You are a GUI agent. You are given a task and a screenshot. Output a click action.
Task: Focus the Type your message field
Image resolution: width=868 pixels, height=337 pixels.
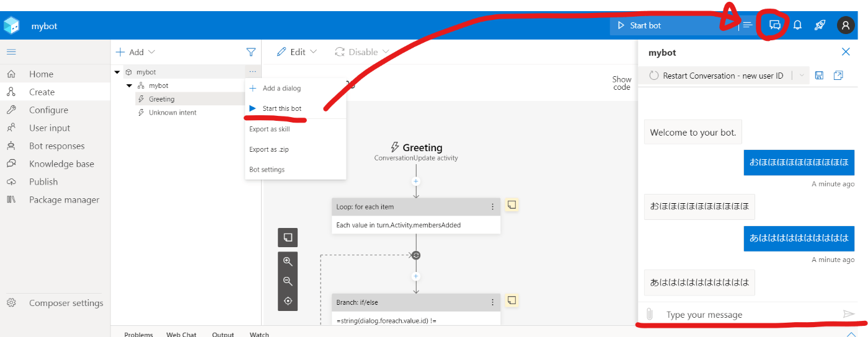(x=748, y=315)
